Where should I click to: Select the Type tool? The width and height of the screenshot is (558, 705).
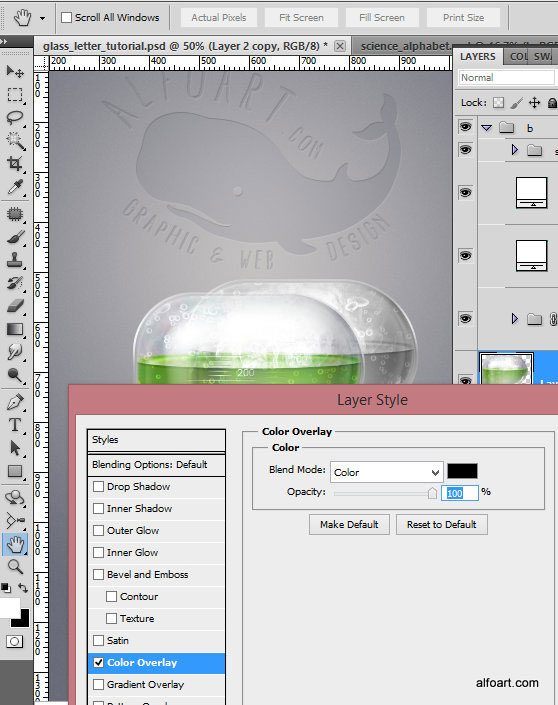[x=15, y=425]
